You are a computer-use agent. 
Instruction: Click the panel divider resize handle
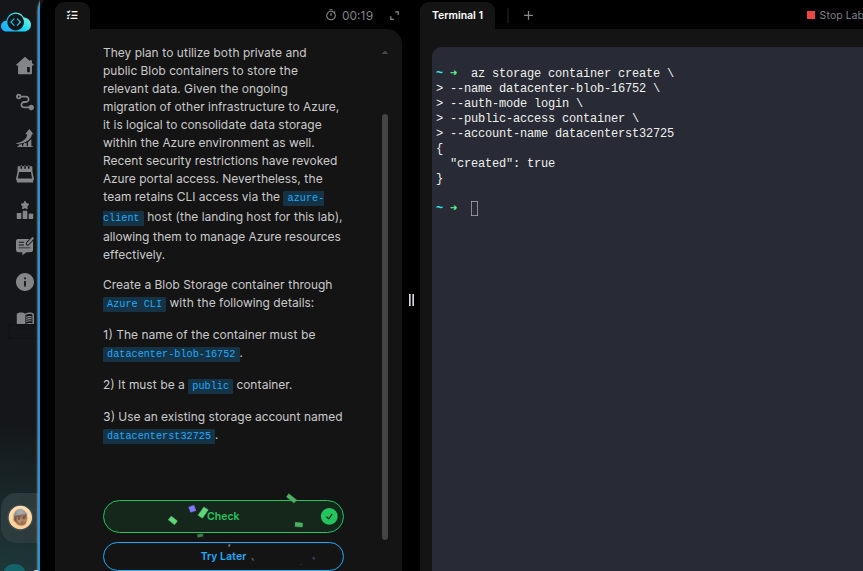click(411, 300)
